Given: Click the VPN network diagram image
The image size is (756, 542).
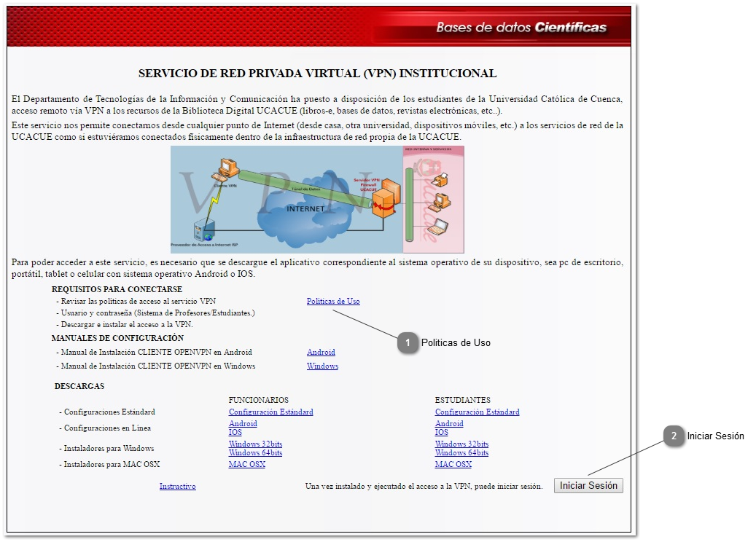Looking at the screenshot, I should (317, 199).
